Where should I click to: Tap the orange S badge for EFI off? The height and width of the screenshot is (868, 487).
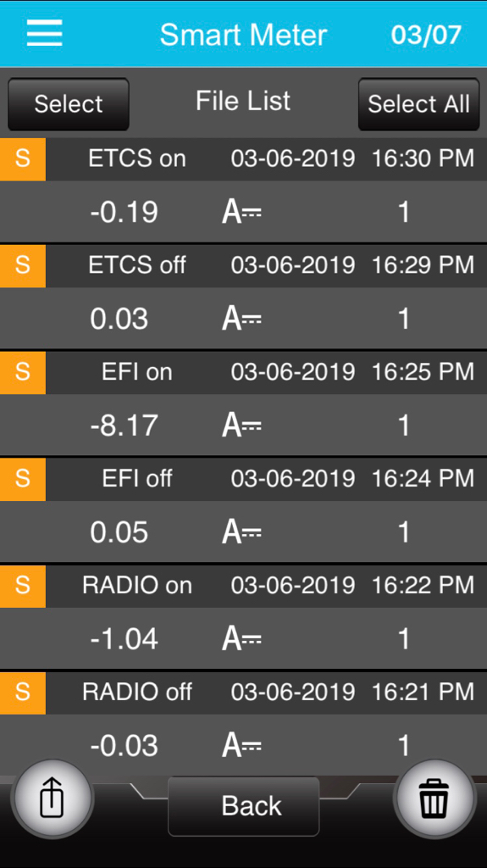[x=23, y=480]
